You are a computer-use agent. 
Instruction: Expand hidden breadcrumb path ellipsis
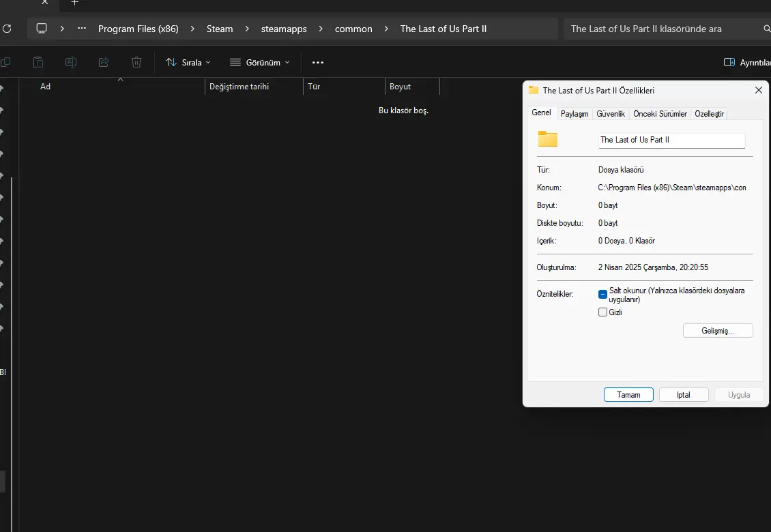tap(82, 29)
